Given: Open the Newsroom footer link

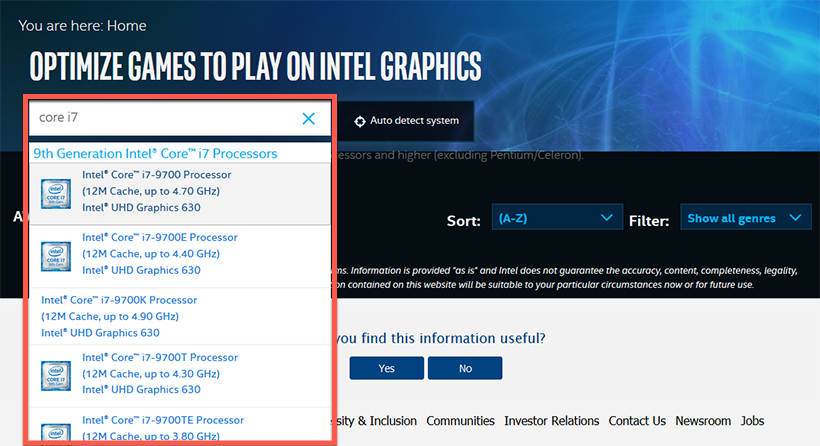Looking at the screenshot, I should coord(703,421).
